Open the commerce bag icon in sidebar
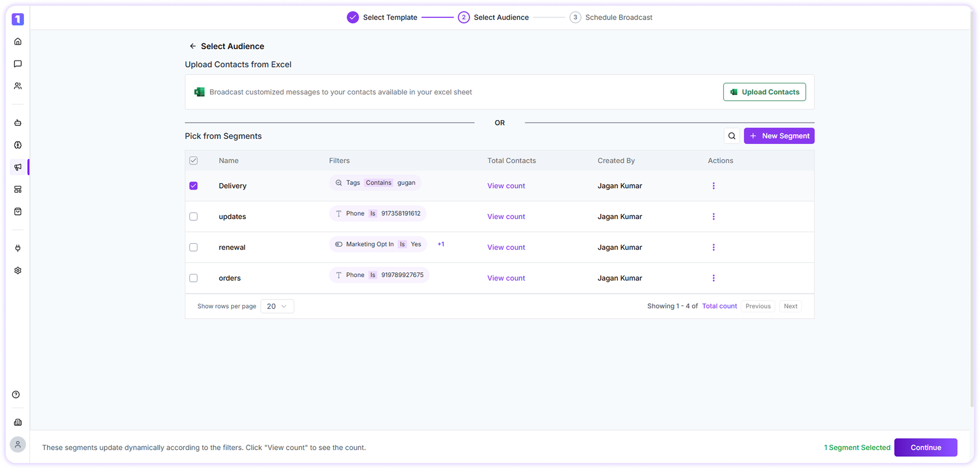Viewport: 980px width, 469px height. [x=18, y=211]
